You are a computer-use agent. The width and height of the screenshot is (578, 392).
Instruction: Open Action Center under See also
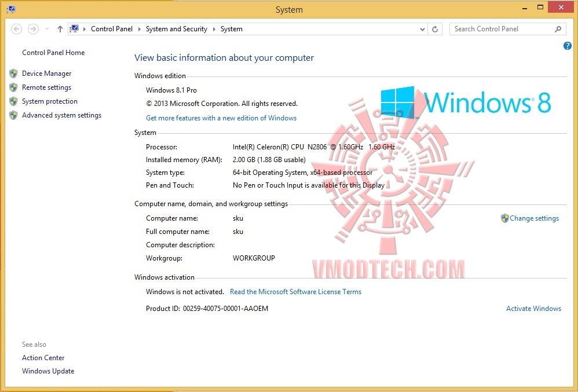click(x=43, y=358)
